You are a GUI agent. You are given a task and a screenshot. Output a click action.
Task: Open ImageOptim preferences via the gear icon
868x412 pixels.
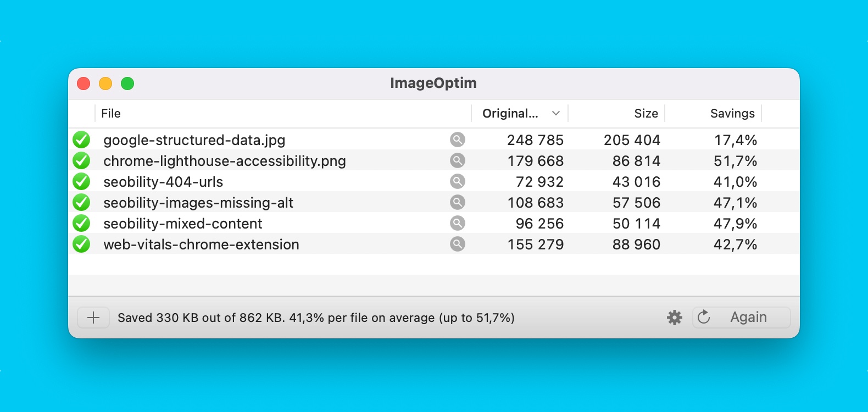[x=675, y=317]
